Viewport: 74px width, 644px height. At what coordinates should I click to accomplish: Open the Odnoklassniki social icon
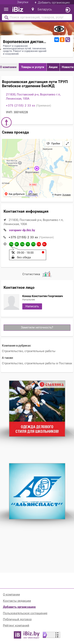(x=62, y=39)
